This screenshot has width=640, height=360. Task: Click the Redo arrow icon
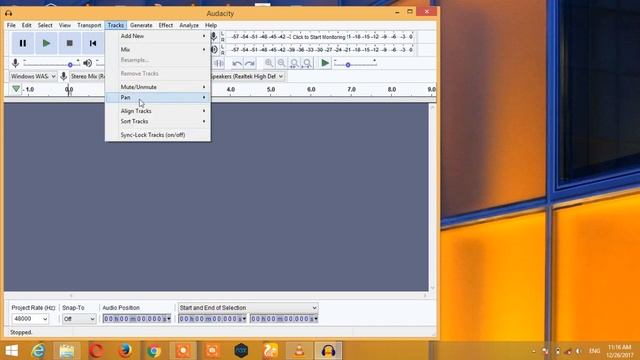coord(249,63)
